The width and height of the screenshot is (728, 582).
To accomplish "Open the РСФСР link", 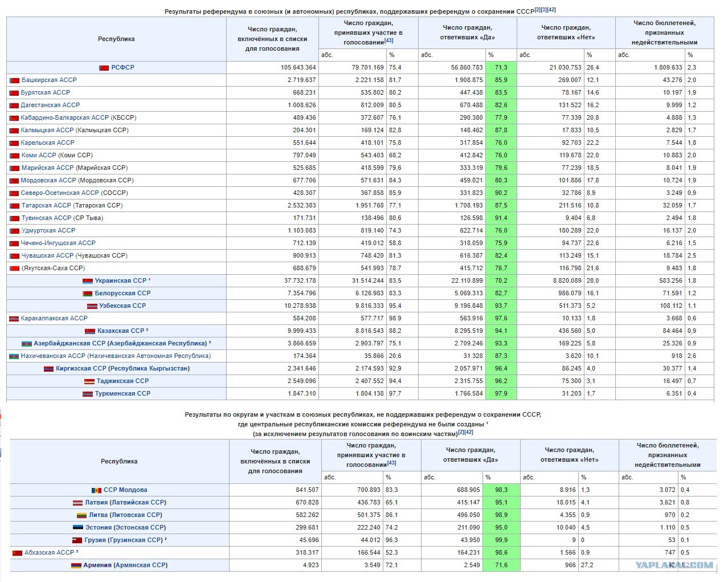I will coord(122,67).
